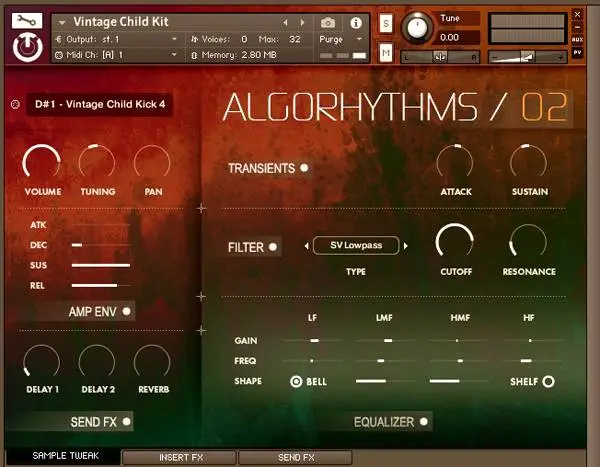Show instrument info via the i icon
600x467 pixels.
(356, 23)
